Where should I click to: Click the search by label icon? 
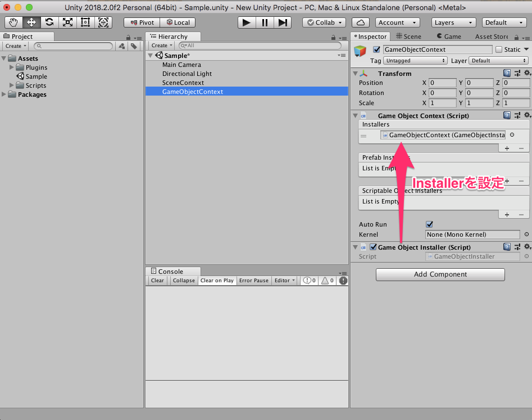(x=134, y=46)
